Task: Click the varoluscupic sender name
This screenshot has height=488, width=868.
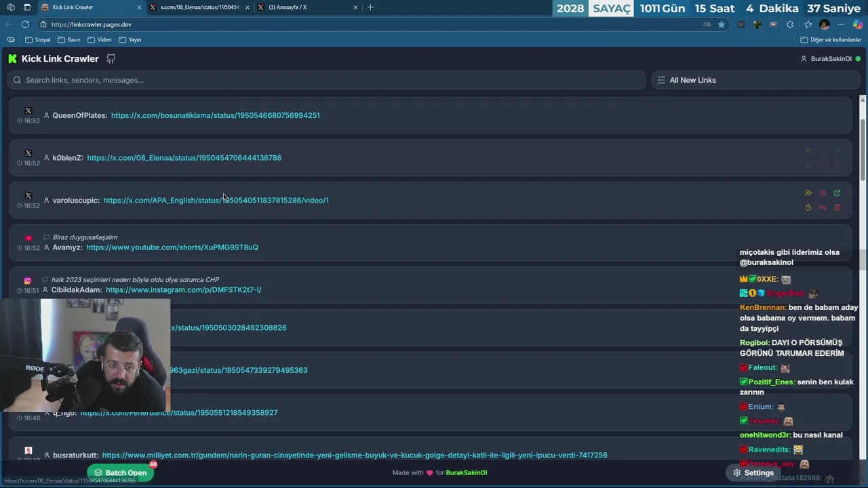Action: (x=76, y=201)
